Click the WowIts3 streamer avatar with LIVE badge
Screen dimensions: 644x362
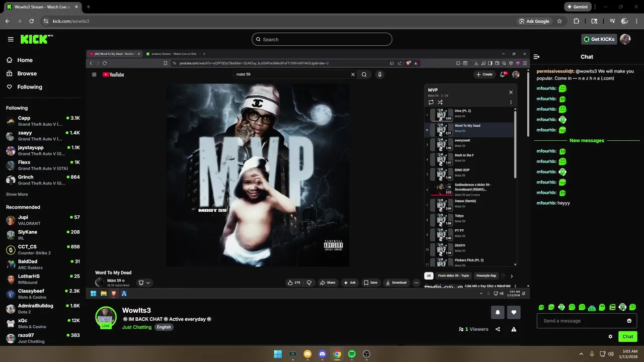pyautogui.click(x=106, y=317)
